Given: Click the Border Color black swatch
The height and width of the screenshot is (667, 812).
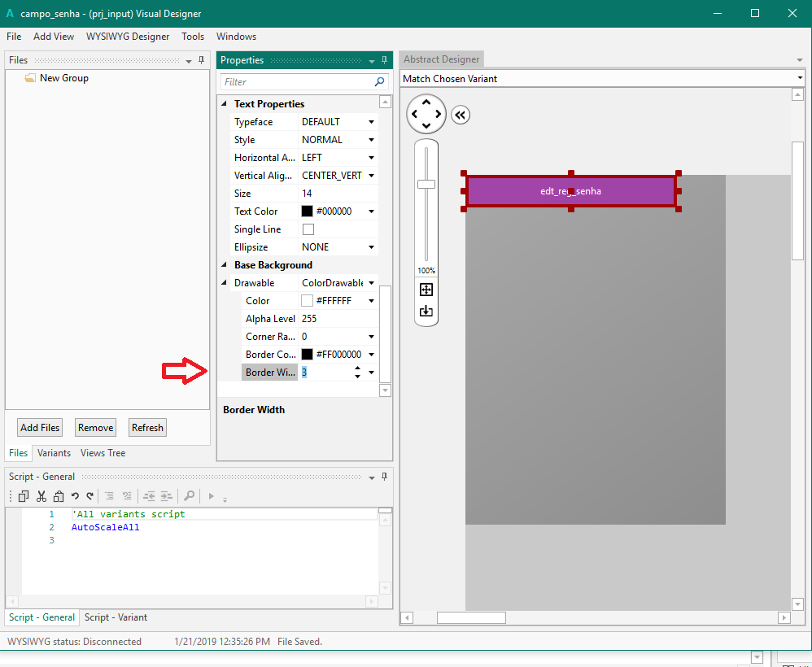Looking at the screenshot, I should click(x=307, y=354).
